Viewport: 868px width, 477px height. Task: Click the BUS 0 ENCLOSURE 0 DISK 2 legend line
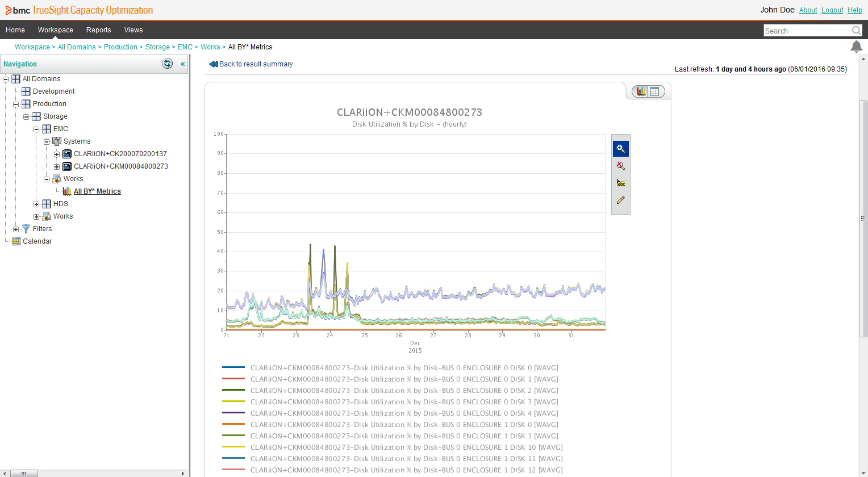click(233, 390)
